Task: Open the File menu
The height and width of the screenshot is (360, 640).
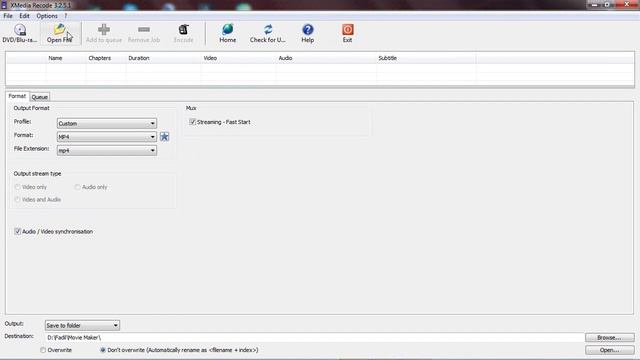Action: tap(8, 16)
